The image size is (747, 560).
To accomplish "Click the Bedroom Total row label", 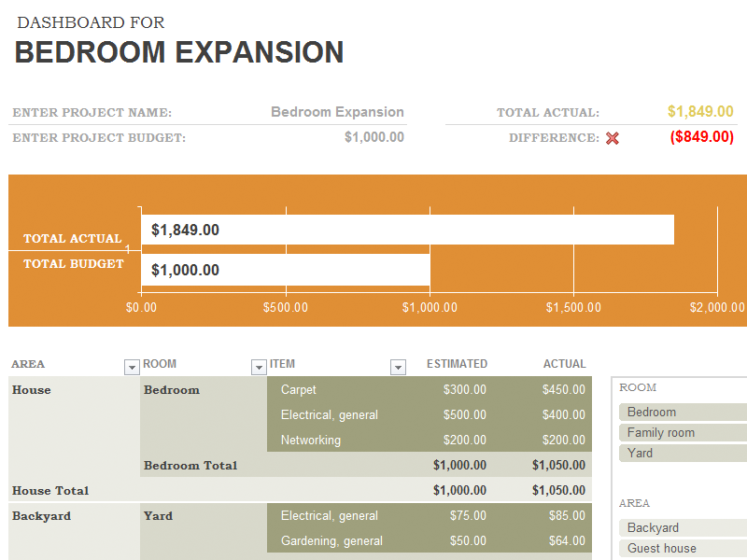I will pos(190,465).
